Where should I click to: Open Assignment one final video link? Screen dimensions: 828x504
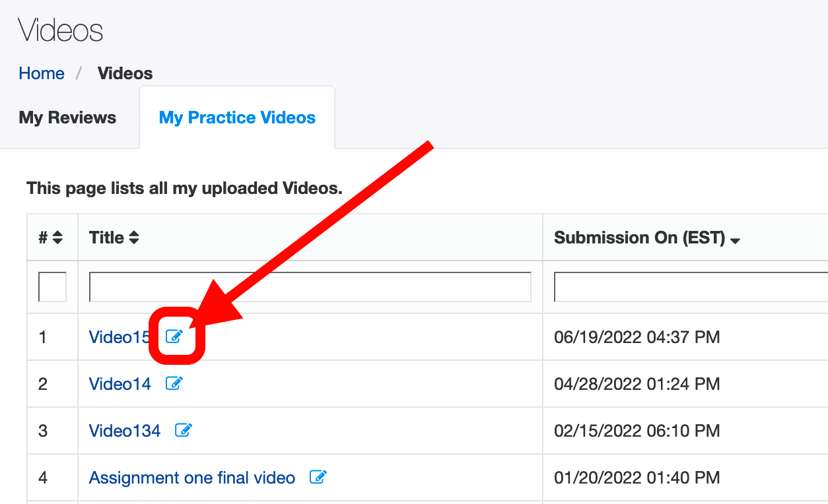pos(191,477)
